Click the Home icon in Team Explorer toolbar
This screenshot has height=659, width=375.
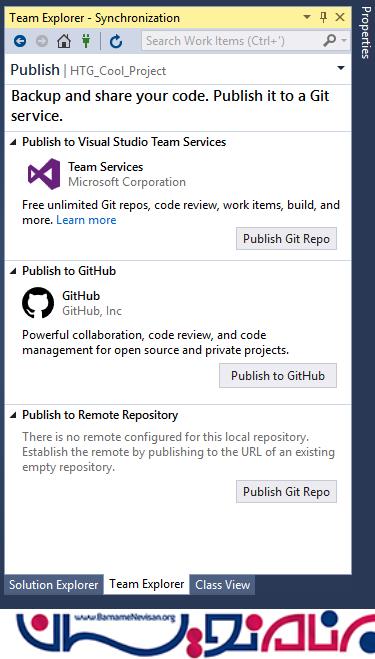pos(64,41)
